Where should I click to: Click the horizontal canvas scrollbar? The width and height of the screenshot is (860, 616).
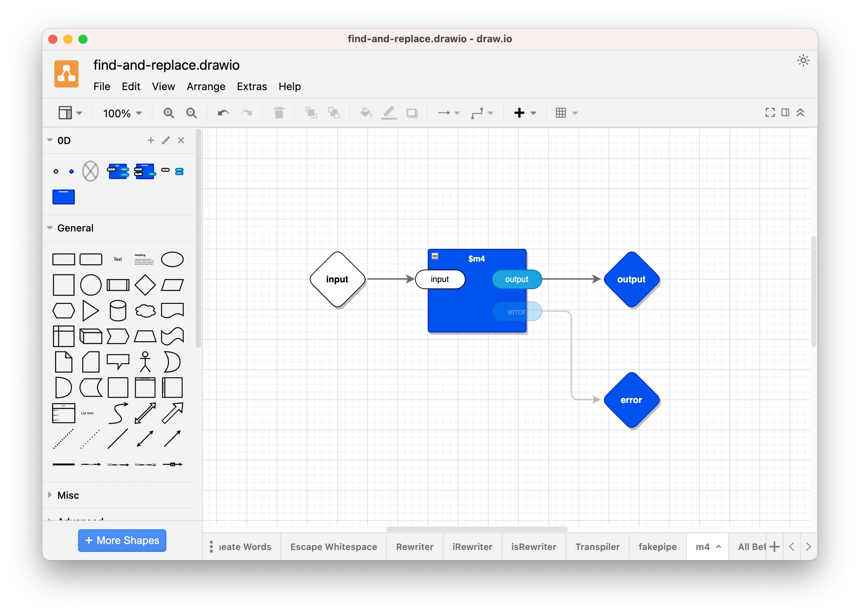477,529
